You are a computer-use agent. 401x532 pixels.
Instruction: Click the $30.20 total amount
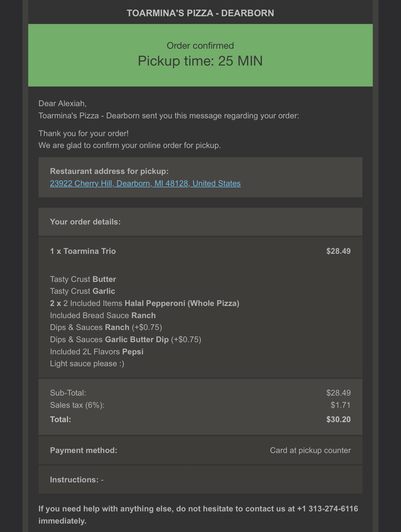click(x=338, y=419)
